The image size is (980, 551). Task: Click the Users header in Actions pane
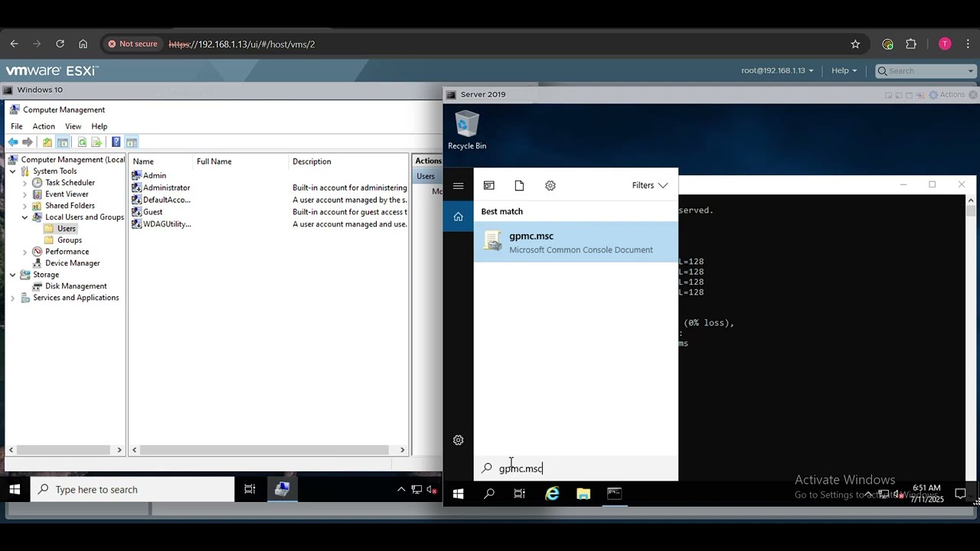(x=427, y=176)
